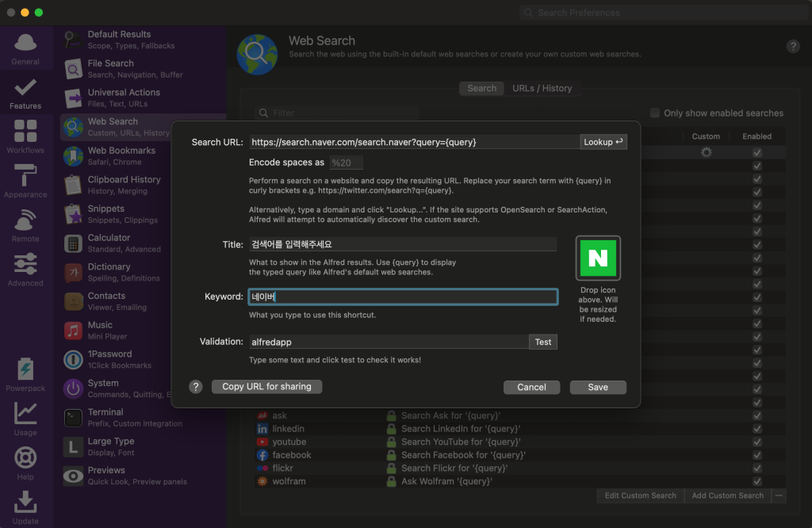Select Default Results feature

[143, 40]
